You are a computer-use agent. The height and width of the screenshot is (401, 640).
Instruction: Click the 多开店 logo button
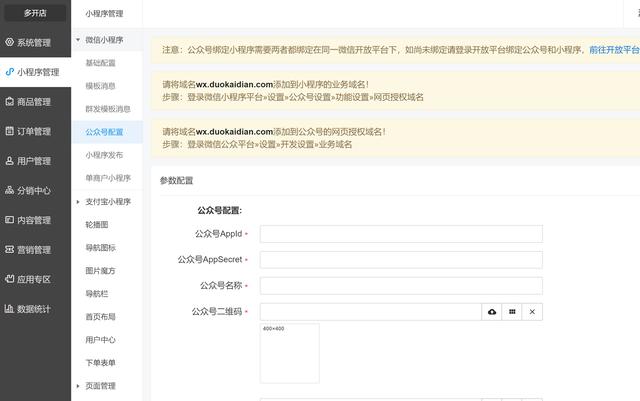pos(35,13)
